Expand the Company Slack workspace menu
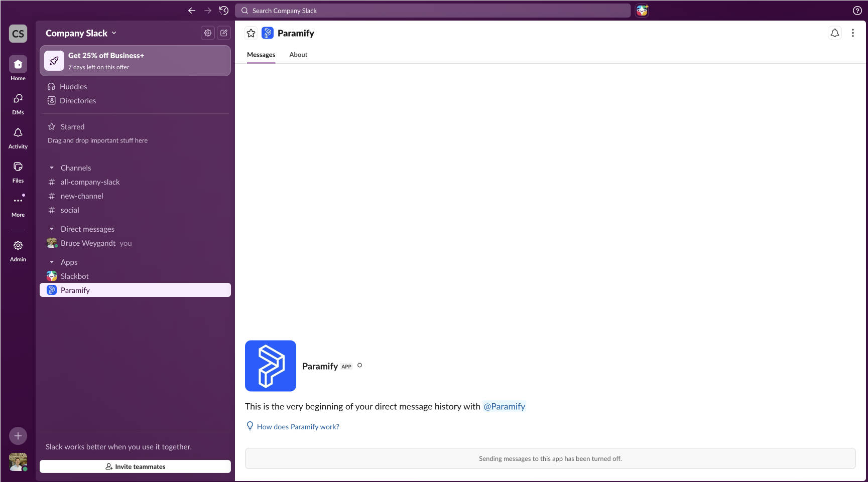 (81, 33)
